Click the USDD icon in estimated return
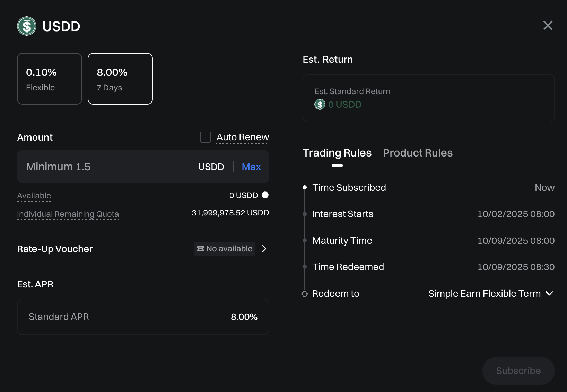The width and height of the screenshot is (567, 392). click(x=320, y=104)
